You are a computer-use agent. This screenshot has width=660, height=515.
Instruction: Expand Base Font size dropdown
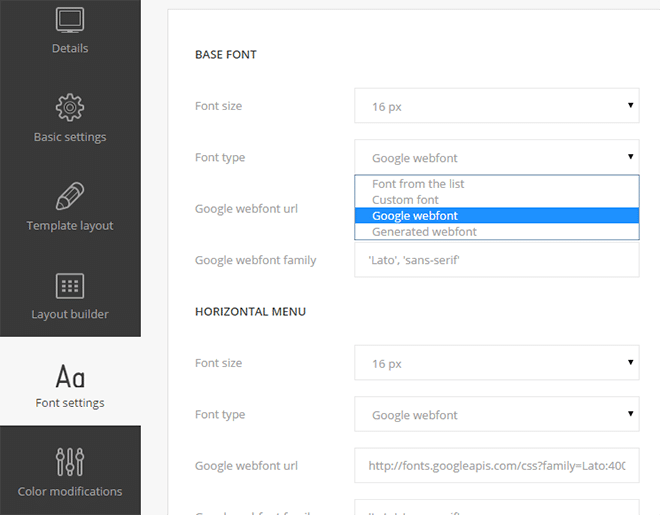click(x=496, y=106)
